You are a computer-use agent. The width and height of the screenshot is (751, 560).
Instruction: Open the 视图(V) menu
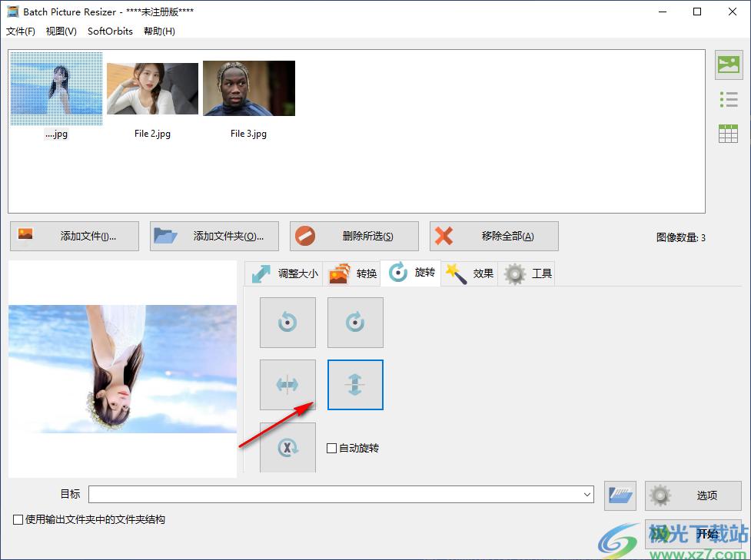click(61, 31)
